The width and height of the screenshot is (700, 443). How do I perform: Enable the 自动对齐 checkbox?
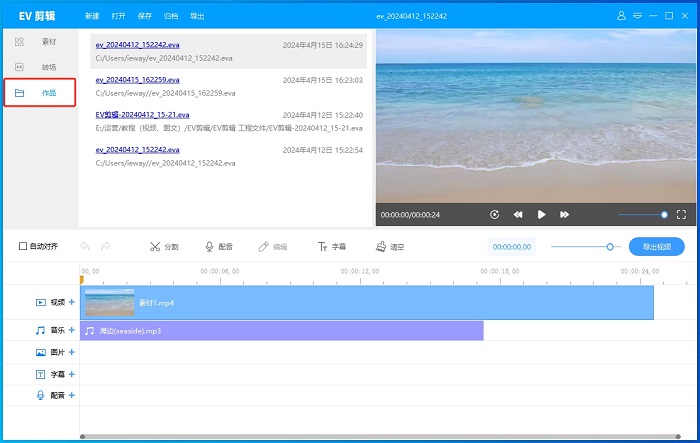(x=24, y=246)
